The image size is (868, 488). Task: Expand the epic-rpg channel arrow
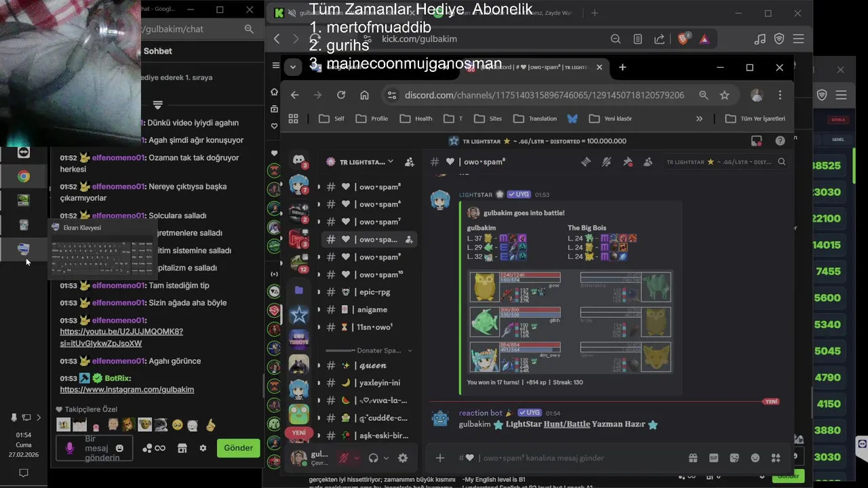click(319, 292)
